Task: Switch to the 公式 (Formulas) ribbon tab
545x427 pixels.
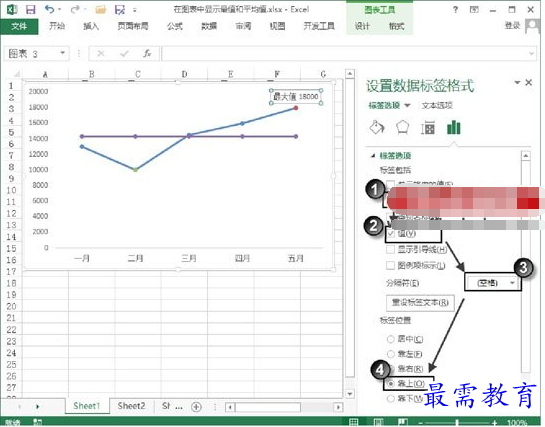Action: point(175,26)
